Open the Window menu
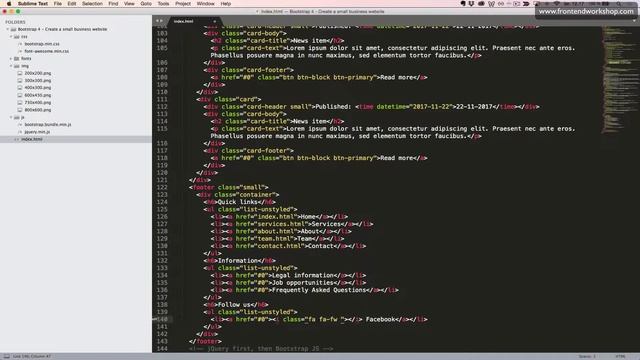Viewport: 640px width, 360px height. point(205,4)
